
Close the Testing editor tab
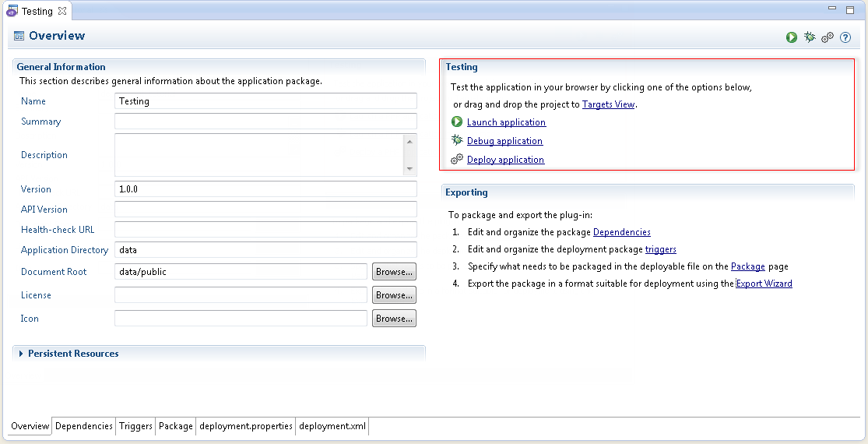pos(62,11)
